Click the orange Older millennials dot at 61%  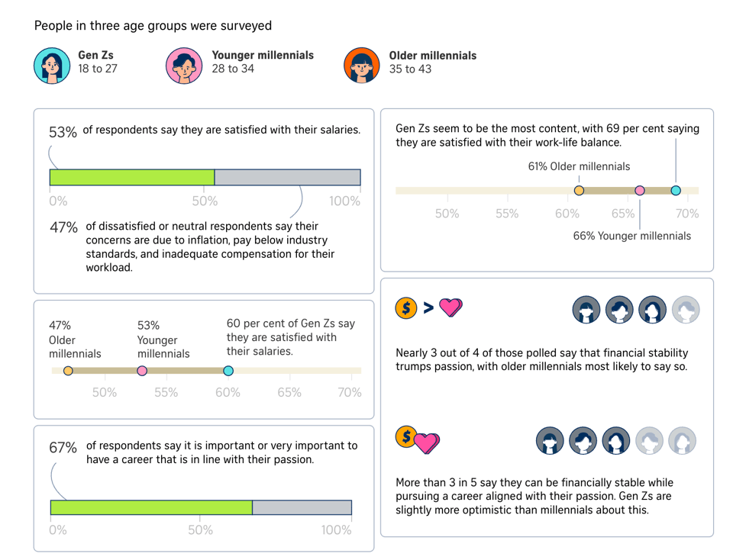click(579, 191)
